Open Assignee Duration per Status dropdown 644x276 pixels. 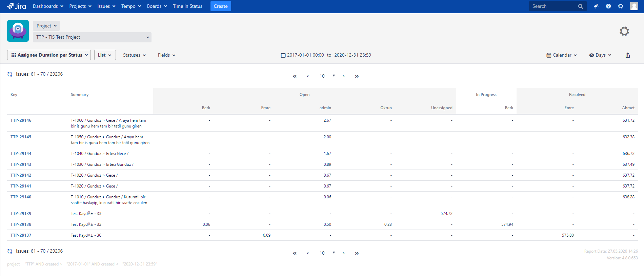tap(49, 55)
